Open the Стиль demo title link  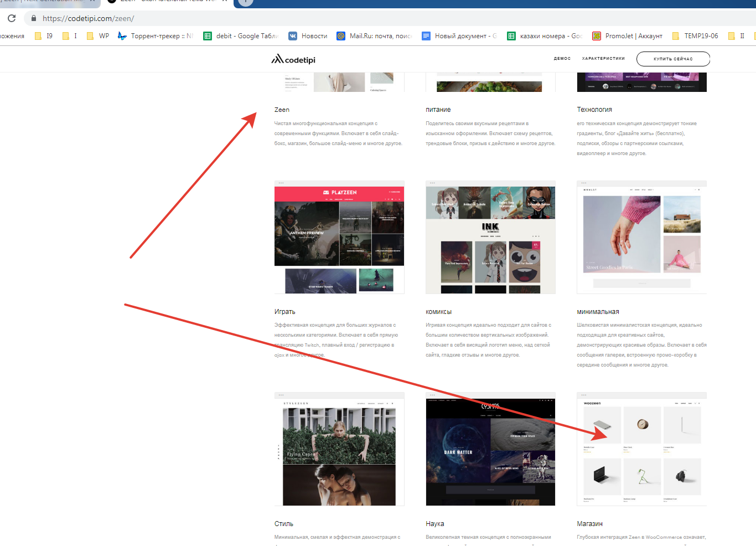click(x=284, y=524)
